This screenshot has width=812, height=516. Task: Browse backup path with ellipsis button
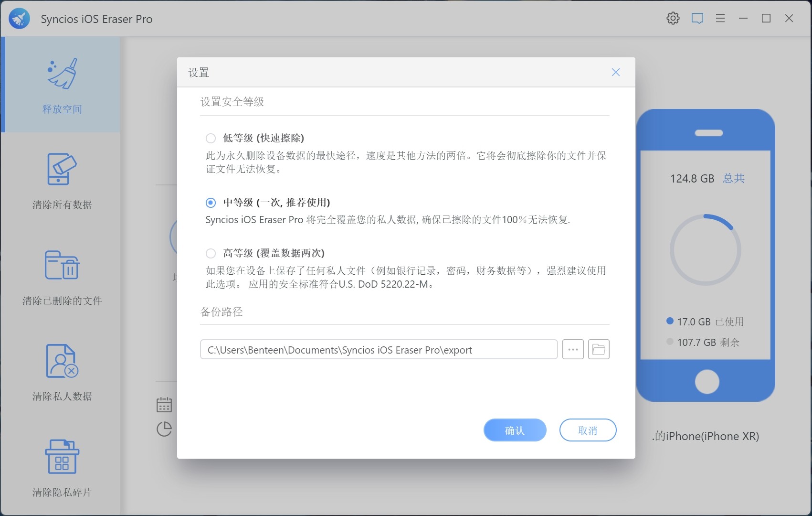pos(573,349)
